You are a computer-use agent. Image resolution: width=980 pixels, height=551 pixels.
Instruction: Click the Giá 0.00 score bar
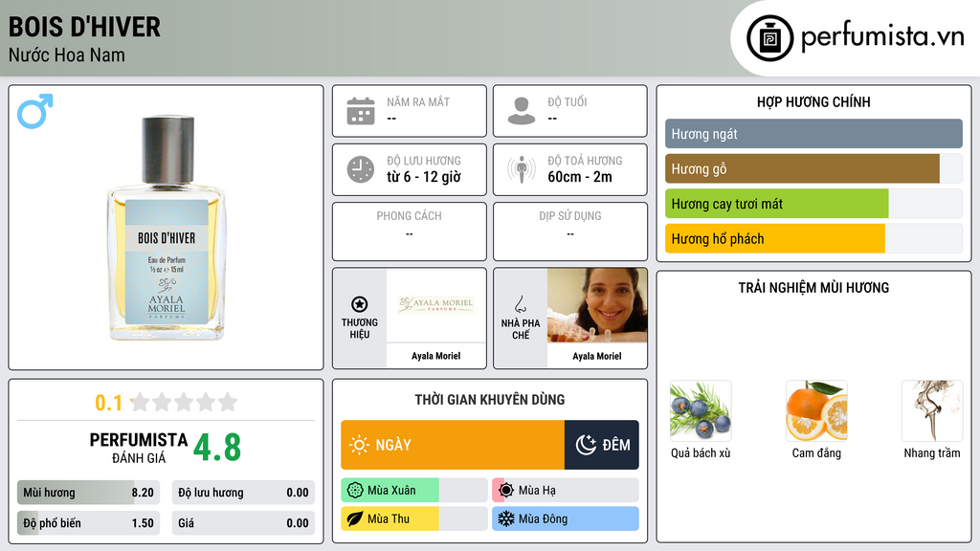243,523
